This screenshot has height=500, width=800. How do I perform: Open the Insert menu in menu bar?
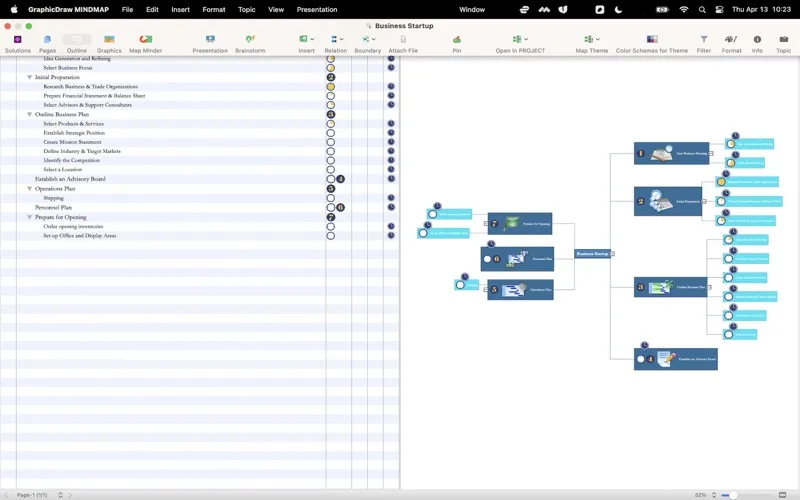pyautogui.click(x=180, y=9)
